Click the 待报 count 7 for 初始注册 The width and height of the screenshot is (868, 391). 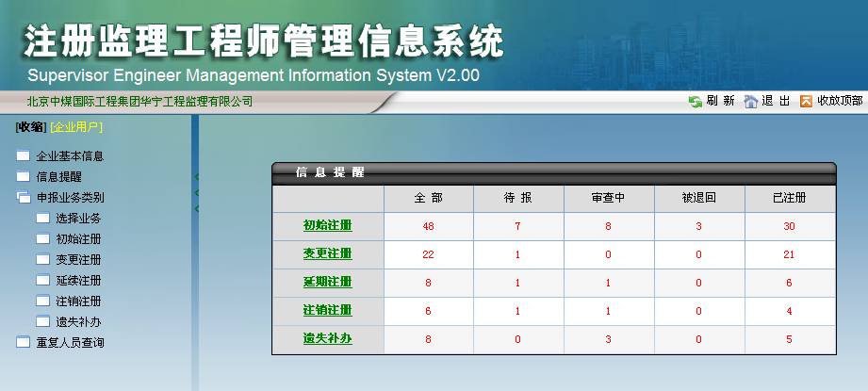517,226
